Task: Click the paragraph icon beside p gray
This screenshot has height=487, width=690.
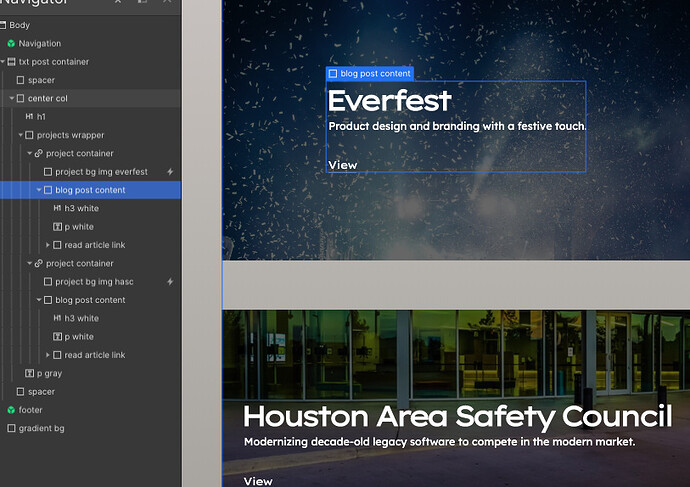Action: pos(29,373)
